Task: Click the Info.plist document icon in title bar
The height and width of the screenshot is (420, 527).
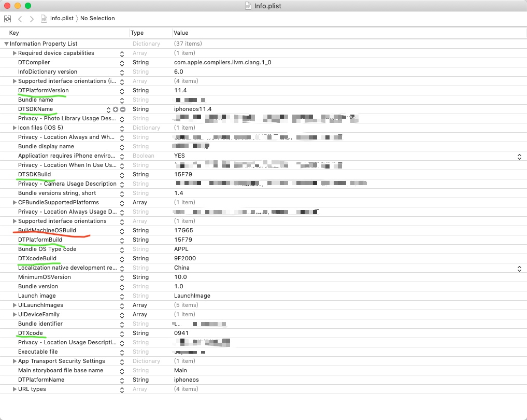Action: tap(248, 6)
